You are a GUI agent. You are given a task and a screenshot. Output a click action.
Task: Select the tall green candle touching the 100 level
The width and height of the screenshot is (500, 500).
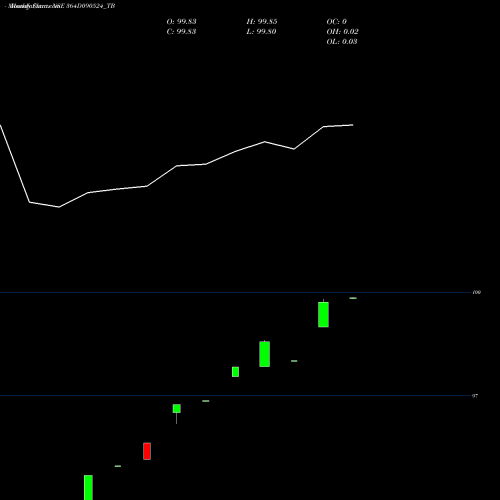click(323, 314)
